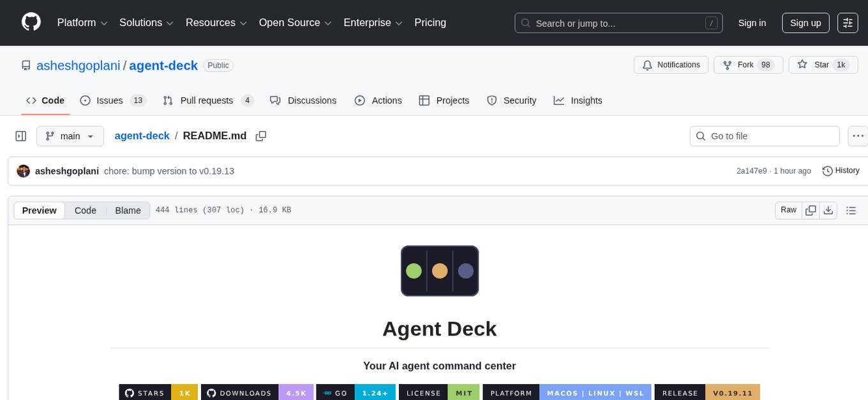868x400 pixels.
Task: Download the raw README file
Action: [828, 210]
